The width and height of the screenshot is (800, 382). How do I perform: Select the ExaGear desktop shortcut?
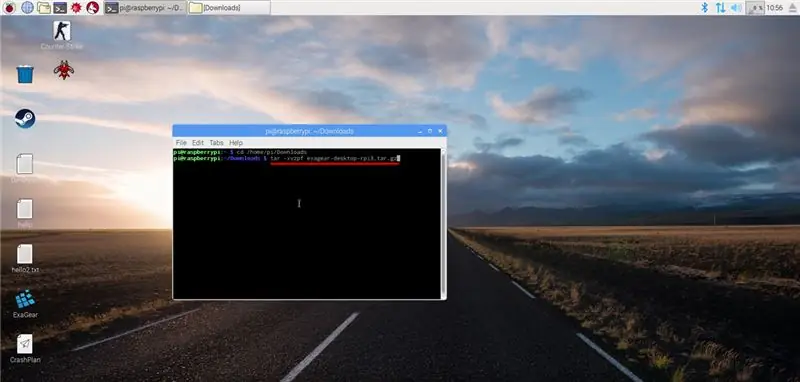(x=25, y=303)
